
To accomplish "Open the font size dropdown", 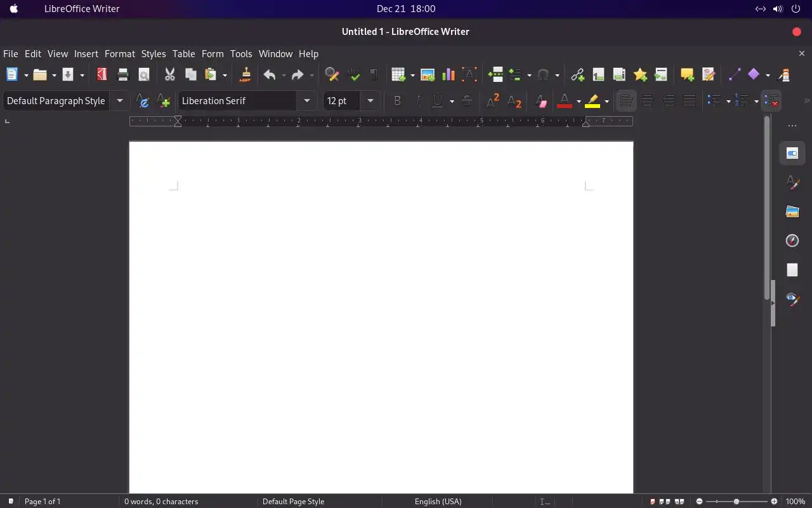I will pos(370,101).
